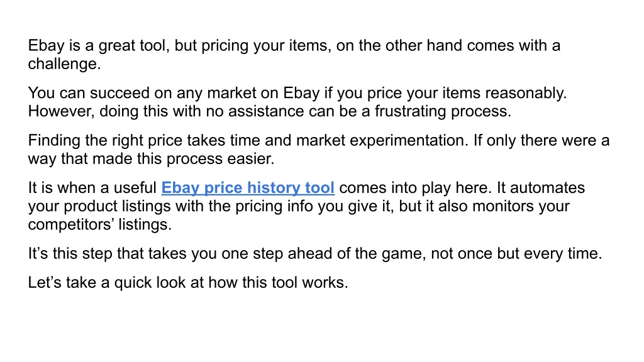Click the sentence "Let's take a quick look"
Screen dimensions: 644x362
click(188, 283)
